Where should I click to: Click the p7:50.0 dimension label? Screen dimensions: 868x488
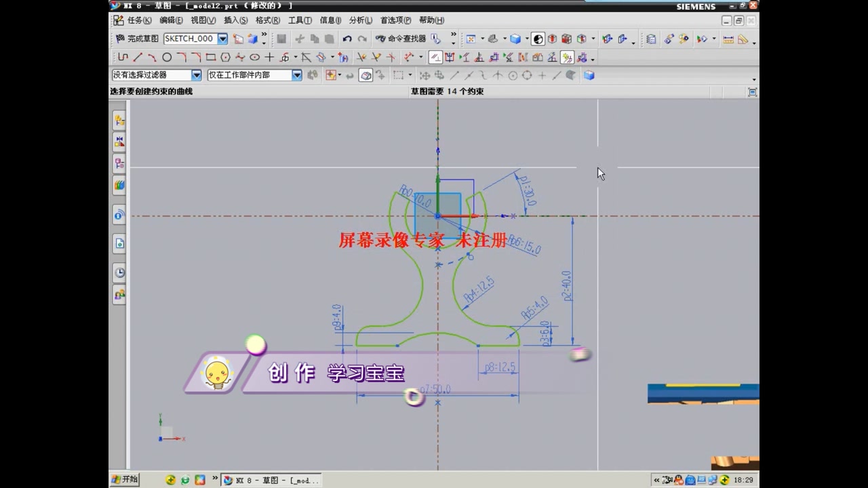point(435,390)
